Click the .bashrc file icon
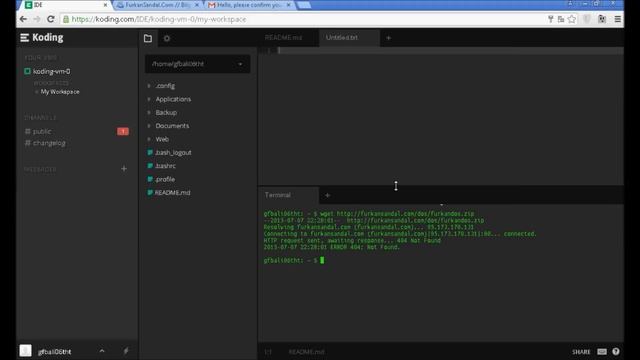The image size is (640, 360). tap(150, 166)
